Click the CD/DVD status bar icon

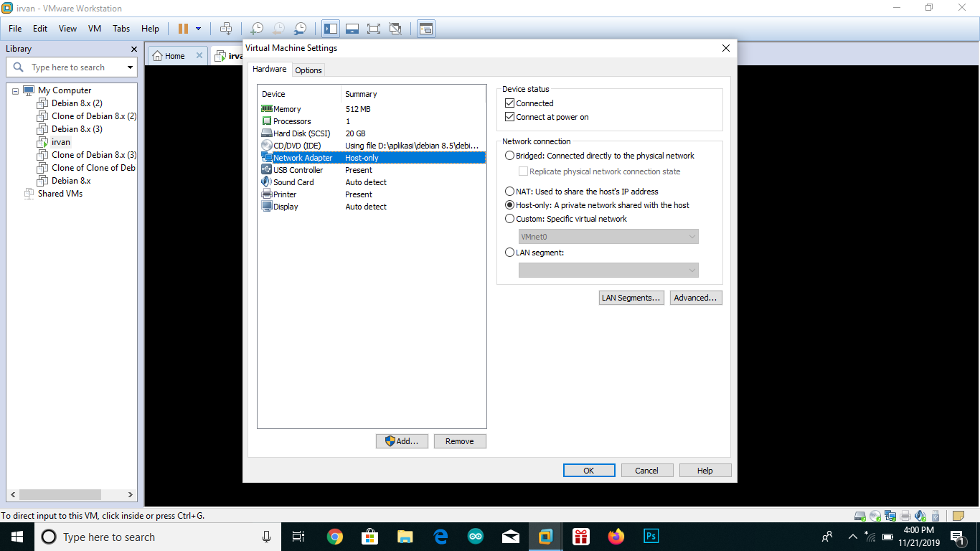tap(875, 515)
